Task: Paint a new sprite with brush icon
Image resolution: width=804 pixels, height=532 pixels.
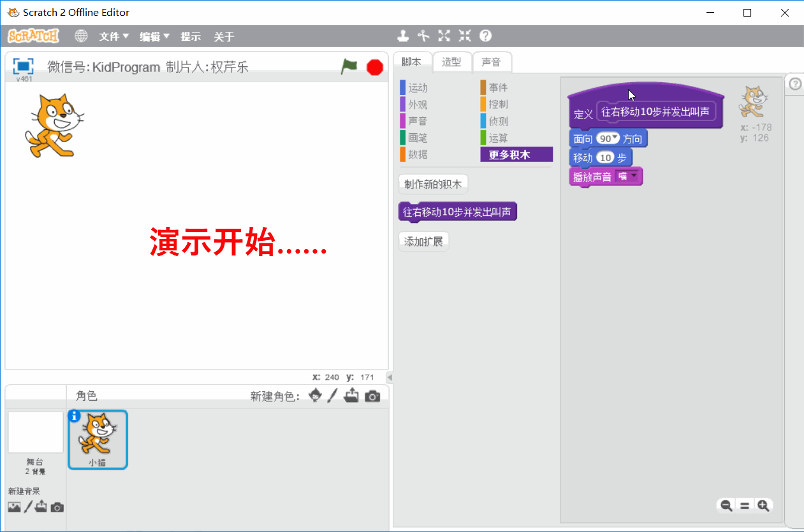Action: tap(332, 396)
